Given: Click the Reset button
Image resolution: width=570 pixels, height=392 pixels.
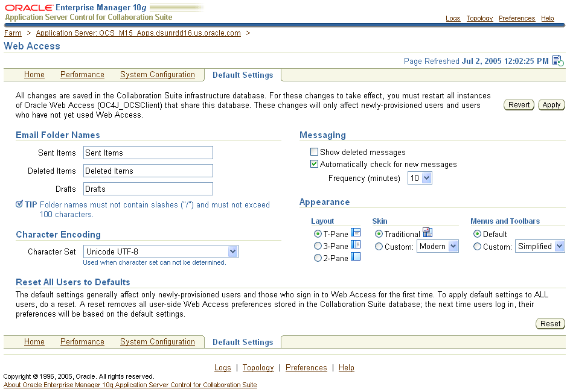Looking at the screenshot, I should point(550,324).
